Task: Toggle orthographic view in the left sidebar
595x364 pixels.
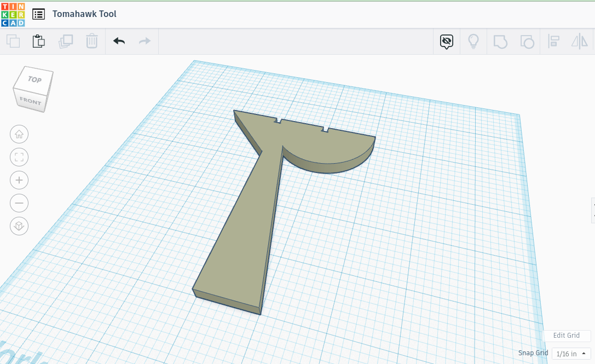Action: (19, 226)
